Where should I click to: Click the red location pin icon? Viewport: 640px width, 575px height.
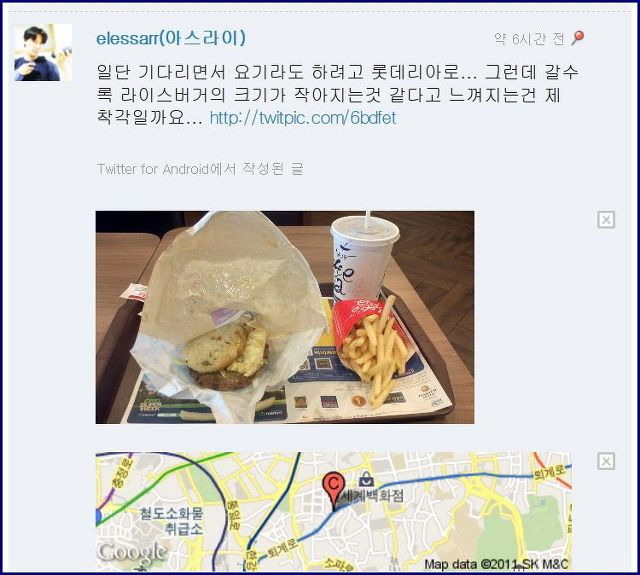[x=578, y=38]
